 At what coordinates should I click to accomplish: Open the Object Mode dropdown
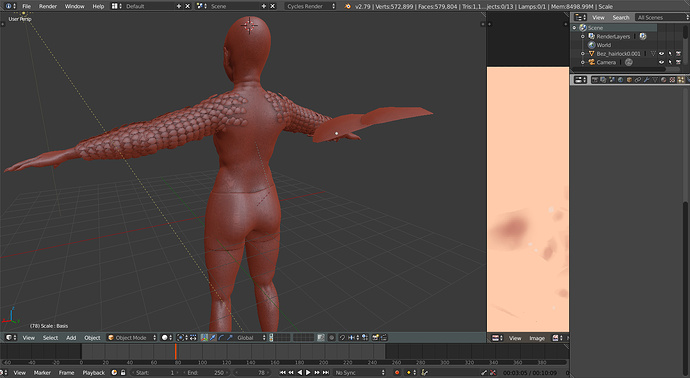(x=132, y=338)
